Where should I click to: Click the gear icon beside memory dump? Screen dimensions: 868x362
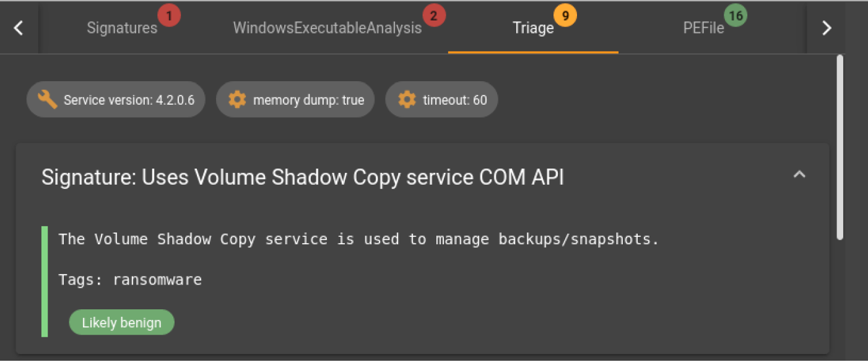[237, 99]
